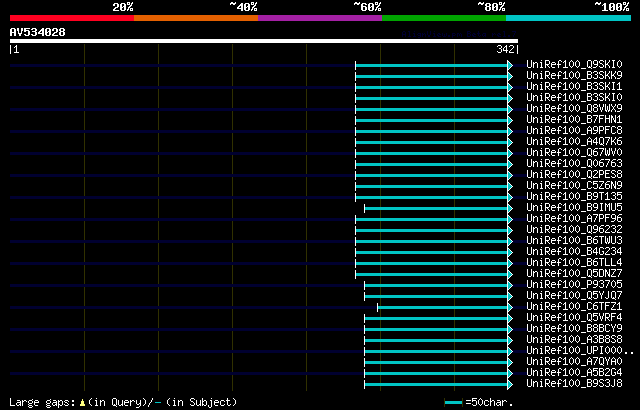Viewport: 640px width, 410px height.
Task: Click UniRef100_B9IMU5 label
Action: pos(574,208)
